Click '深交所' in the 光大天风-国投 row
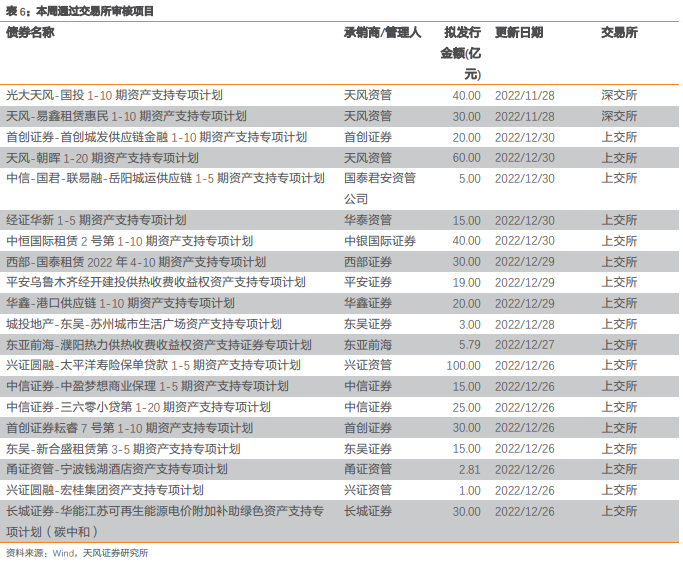 [x=619, y=95]
